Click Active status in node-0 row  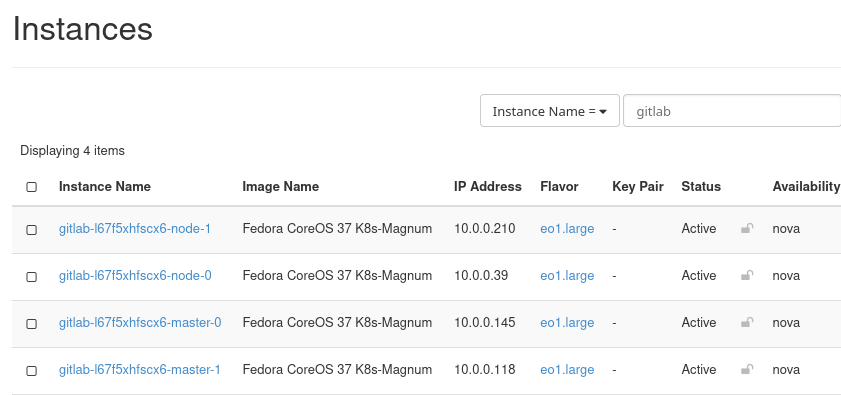[x=698, y=275]
